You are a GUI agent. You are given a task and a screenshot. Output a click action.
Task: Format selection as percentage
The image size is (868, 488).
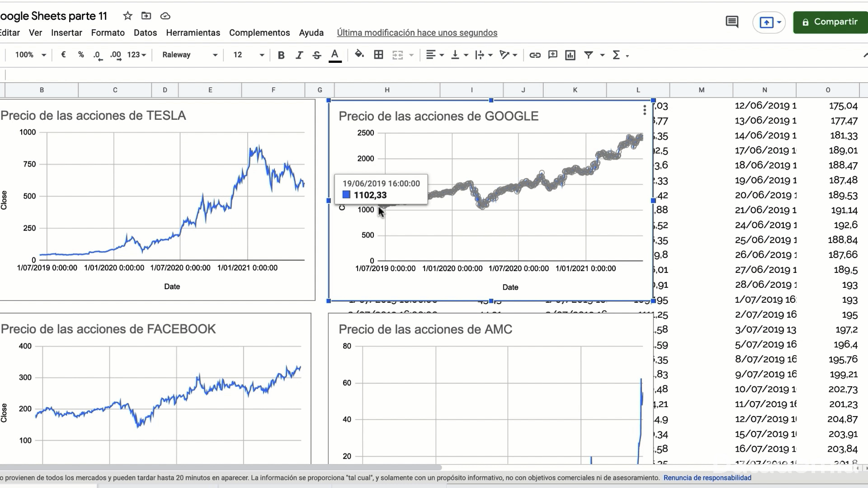point(81,55)
